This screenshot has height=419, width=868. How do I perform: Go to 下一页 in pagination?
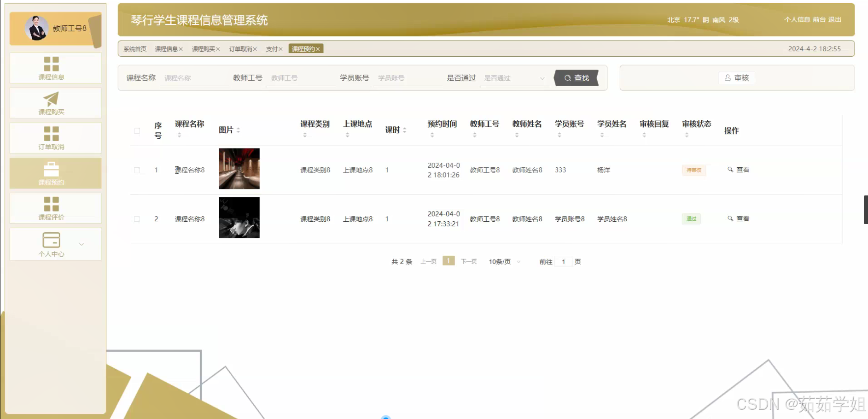469,262
